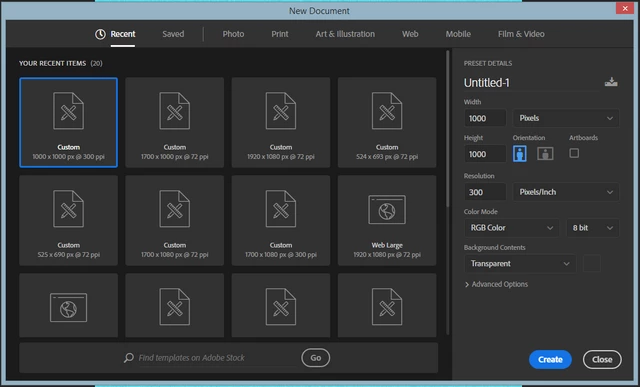Open the Print tab
Viewport: 640px width, 387px height.
[x=280, y=34]
